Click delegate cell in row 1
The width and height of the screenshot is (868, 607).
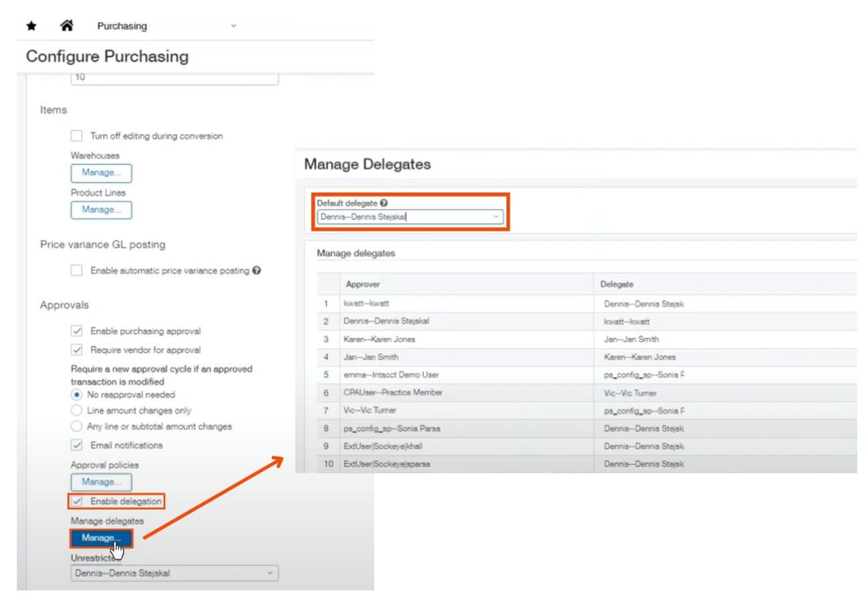[725, 303]
